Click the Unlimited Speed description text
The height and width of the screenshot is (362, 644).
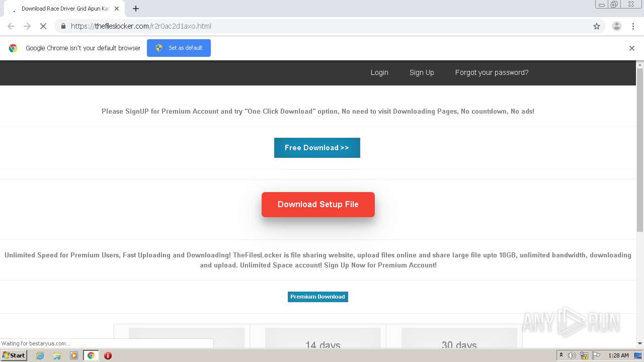(x=318, y=260)
